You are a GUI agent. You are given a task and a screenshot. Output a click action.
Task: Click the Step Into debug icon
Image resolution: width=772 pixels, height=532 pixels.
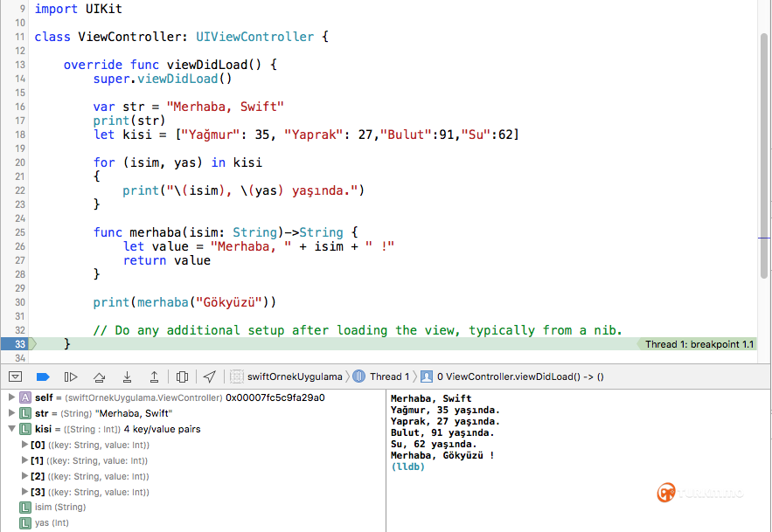127,377
